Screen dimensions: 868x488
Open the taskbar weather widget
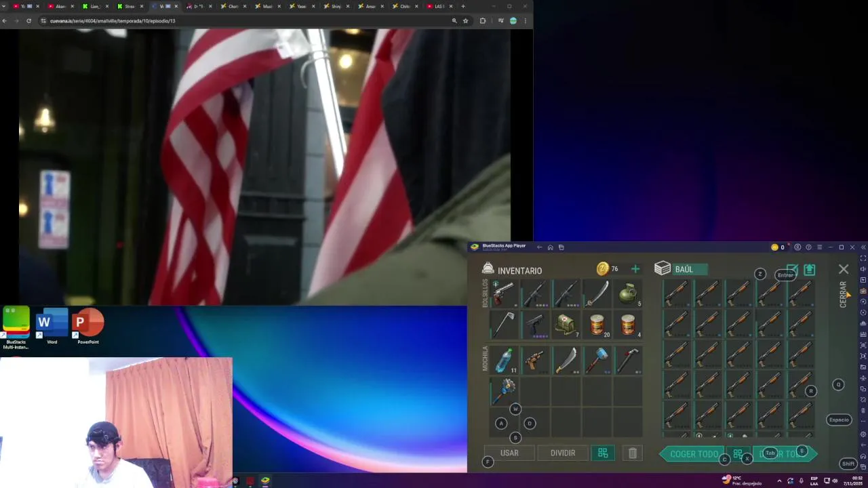743,481
